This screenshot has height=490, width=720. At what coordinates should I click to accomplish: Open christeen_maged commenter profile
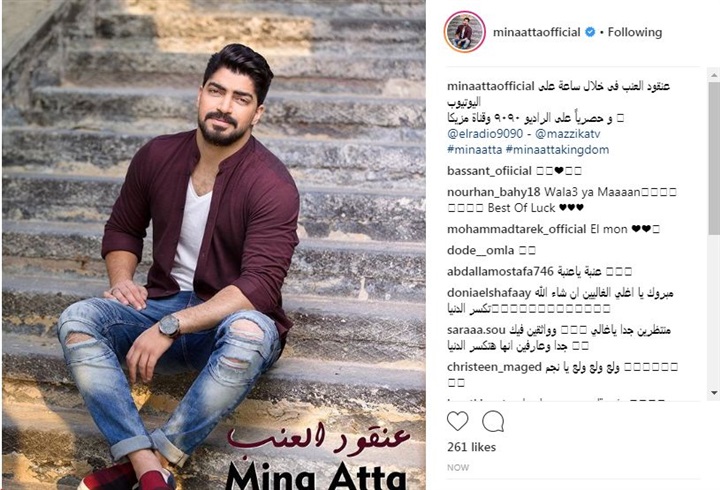494,367
